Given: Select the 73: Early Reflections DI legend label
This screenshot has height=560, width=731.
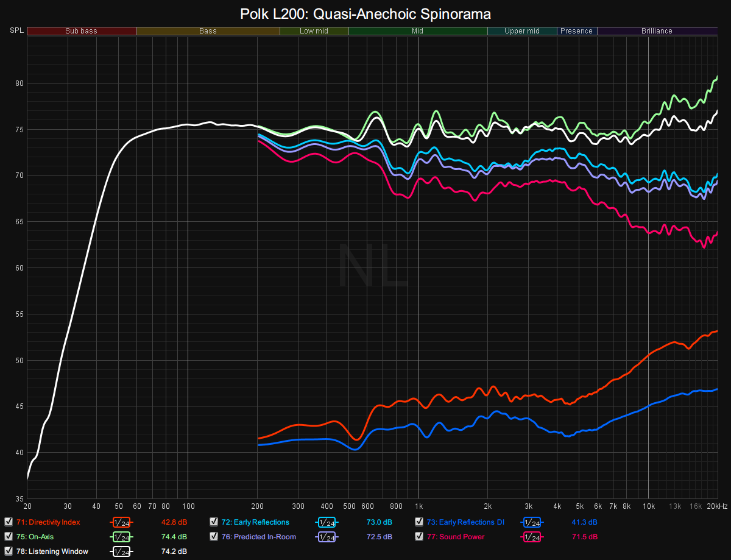Looking at the screenshot, I should (465, 522).
